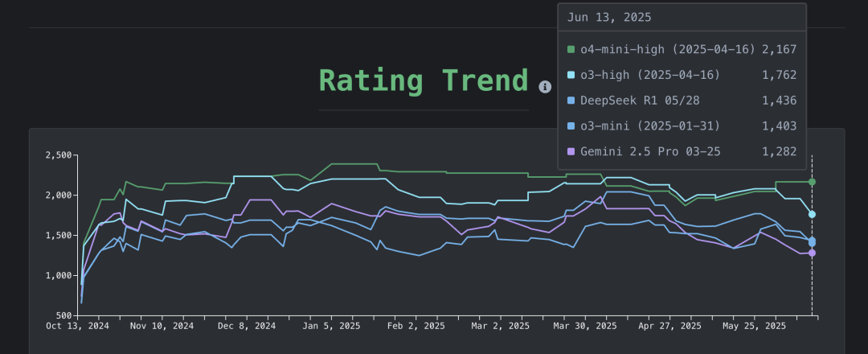Click the DeepSeek R1 05/28 legend swatch
Image resolution: width=868 pixels, height=354 pixels.
pos(571,101)
